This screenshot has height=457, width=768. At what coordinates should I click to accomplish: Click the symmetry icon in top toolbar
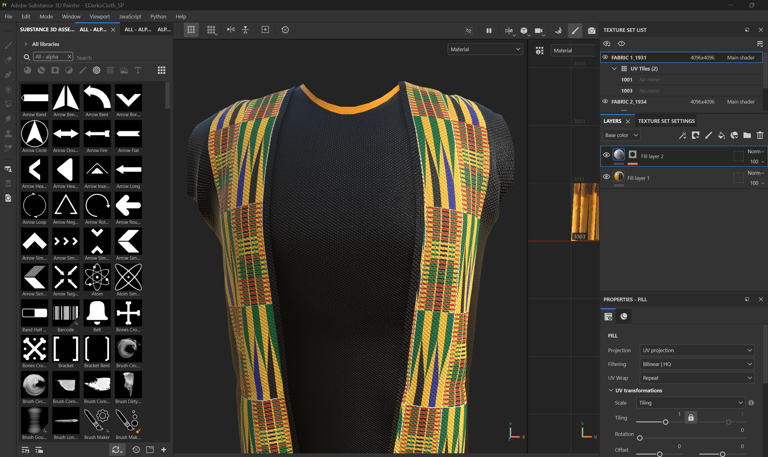pyautogui.click(x=230, y=30)
